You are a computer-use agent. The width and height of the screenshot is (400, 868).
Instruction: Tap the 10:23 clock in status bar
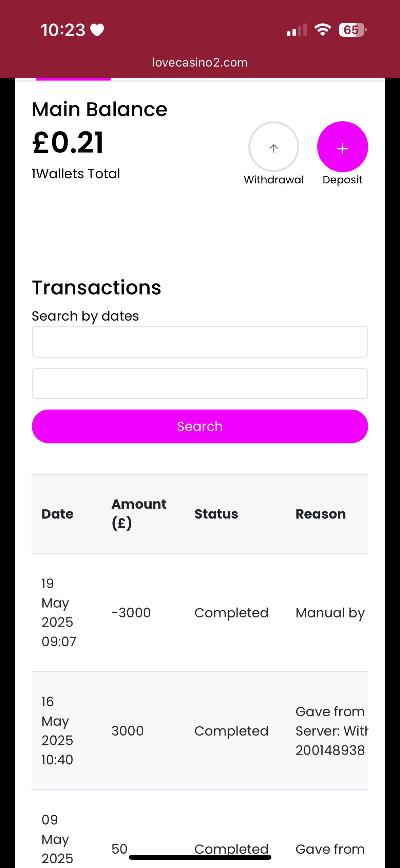[x=63, y=30]
